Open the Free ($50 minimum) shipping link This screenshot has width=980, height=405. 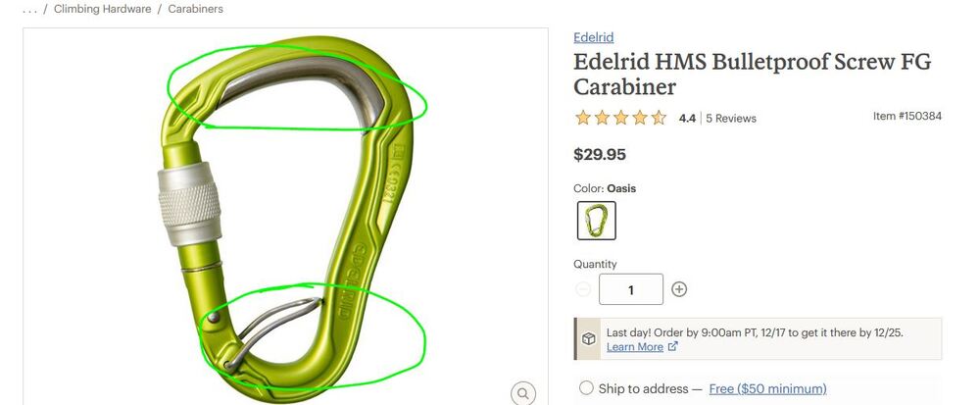tap(767, 388)
